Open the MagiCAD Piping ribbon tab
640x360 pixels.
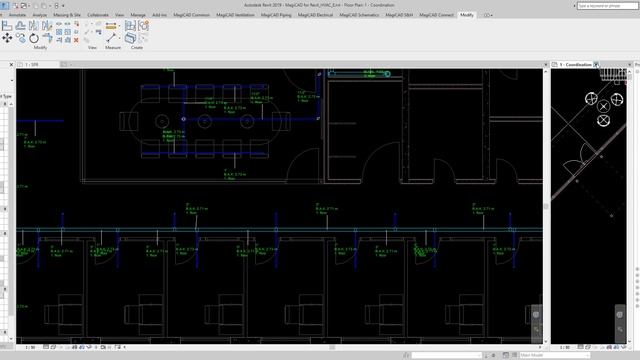tap(276, 15)
